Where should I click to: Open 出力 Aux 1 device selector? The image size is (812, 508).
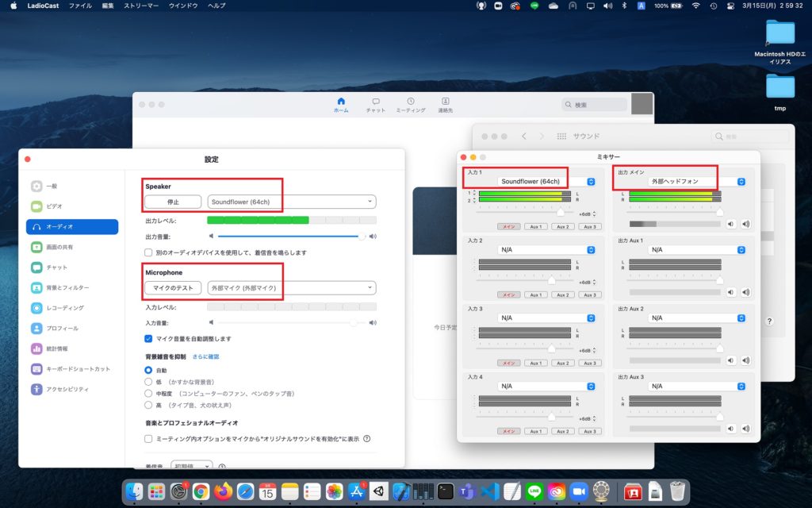tap(697, 250)
